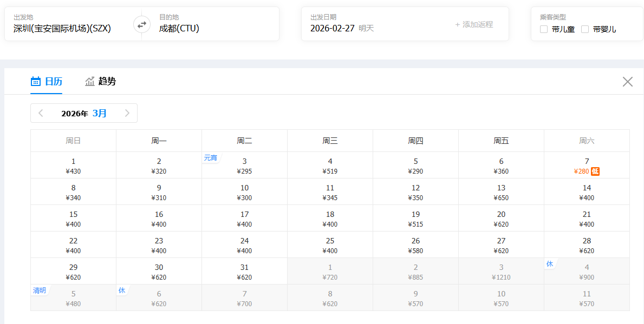Select March 3 priced at ¥295

click(244, 166)
